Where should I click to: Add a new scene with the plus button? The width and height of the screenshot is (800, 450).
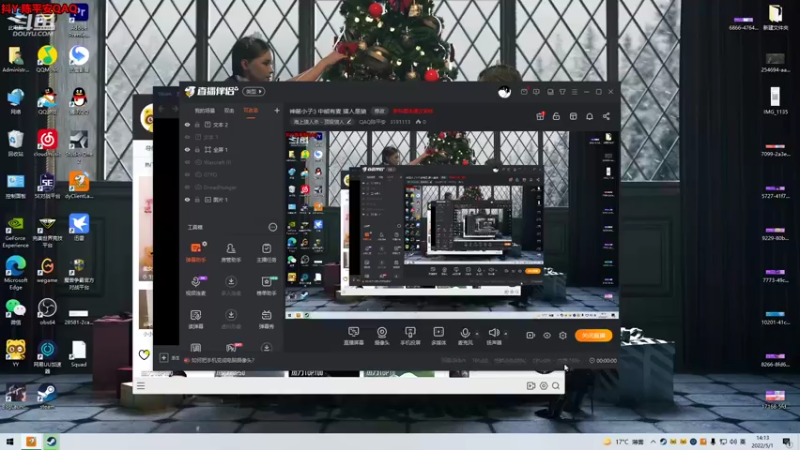click(x=277, y=110)
